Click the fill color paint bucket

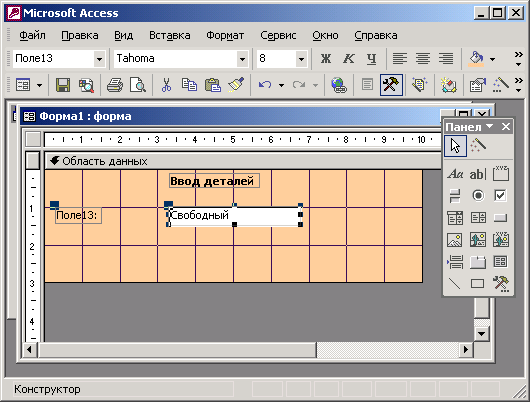476,59
